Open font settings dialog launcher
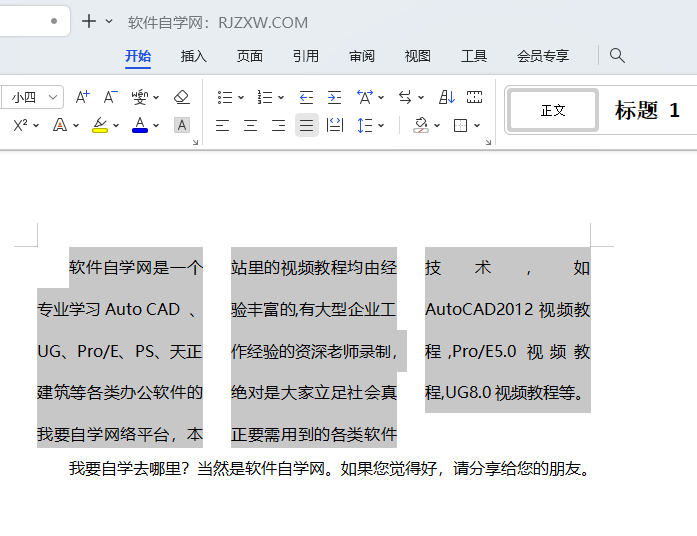The image size is (697, 536). pyautogui.click(x=195, y=142)
